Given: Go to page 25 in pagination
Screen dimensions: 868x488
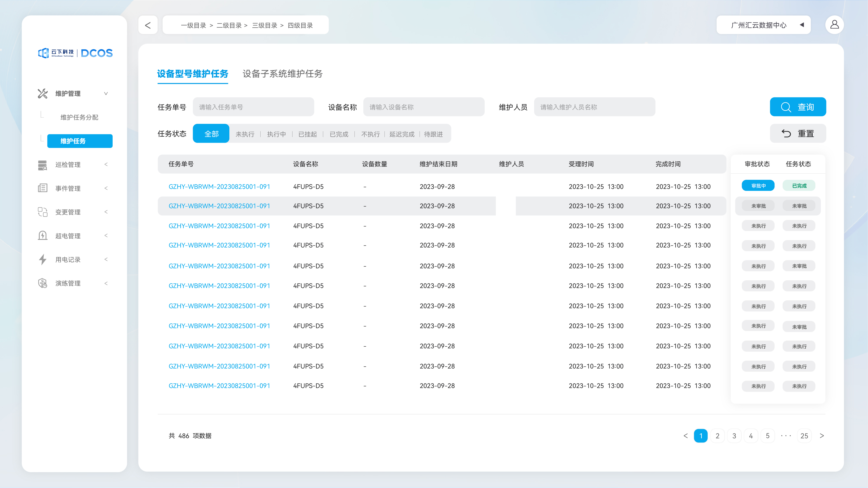Looking at the screenshot, I should tap(804, 436).
